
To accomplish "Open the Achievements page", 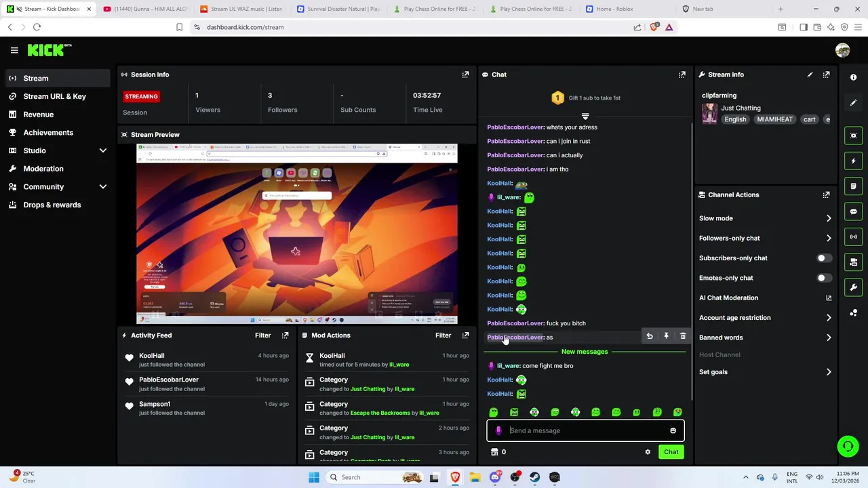I will [57, 132].
